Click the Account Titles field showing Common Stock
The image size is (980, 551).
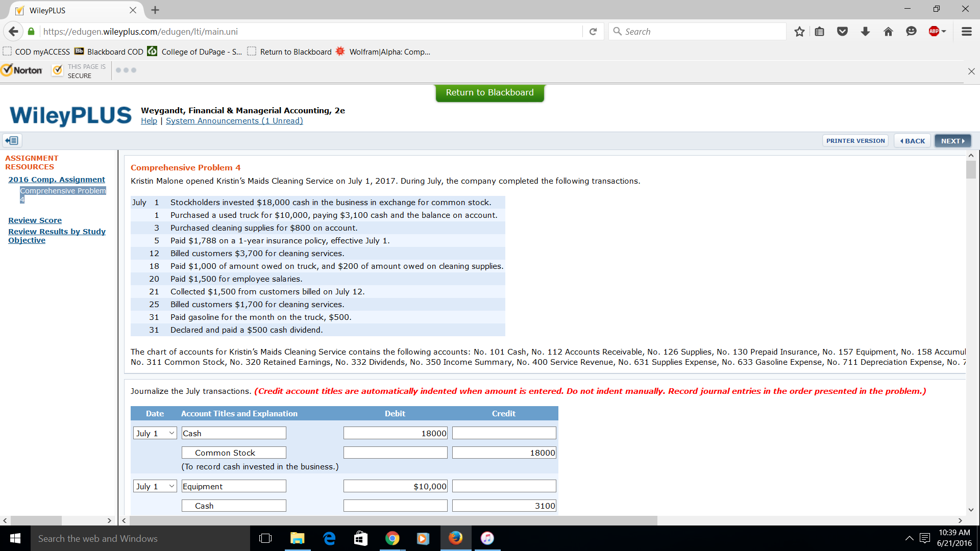click(x=233, y=452)
